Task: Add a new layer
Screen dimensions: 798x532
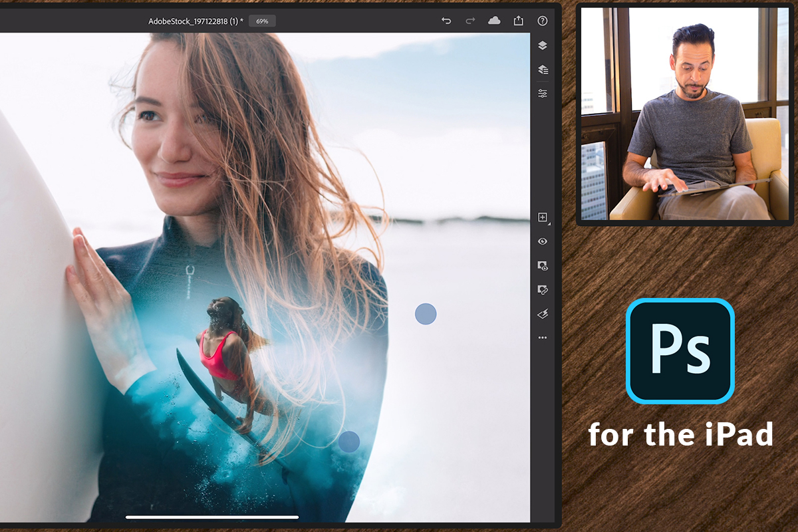Action: pyautogui.click(x=542, y=217)
